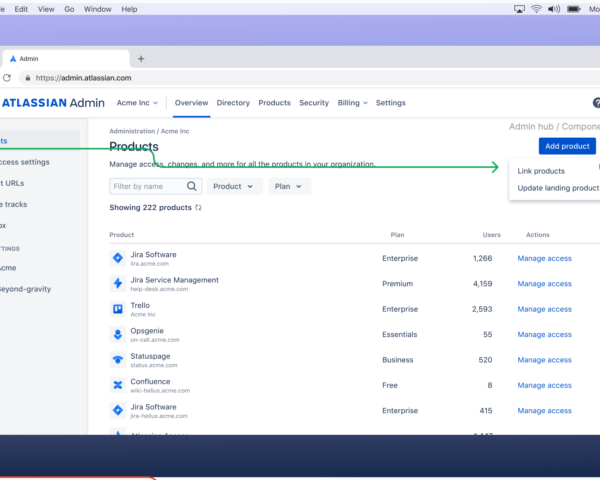The height and width of the screenshot is (480, 600).
Task: Open the Security tab
Action: click(x=314, y=103)
